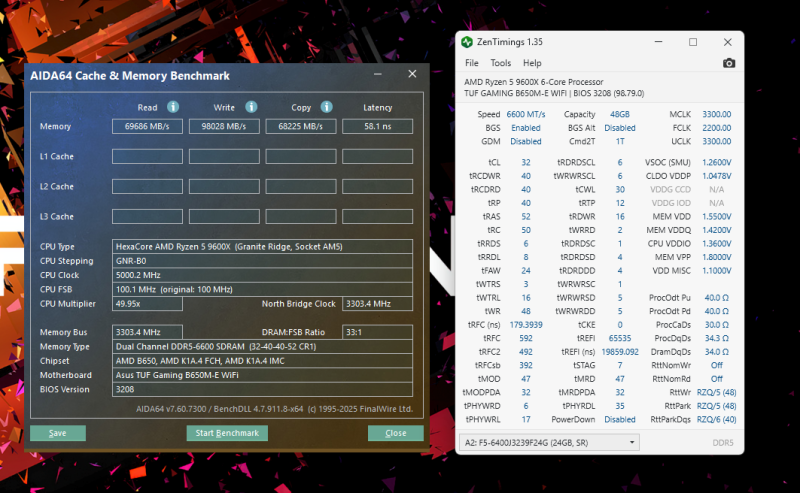Viewport: 800px width, 493px height.
Task: Click the Memory Bus value 3303.4 MHz
Action: coord(147,332)
